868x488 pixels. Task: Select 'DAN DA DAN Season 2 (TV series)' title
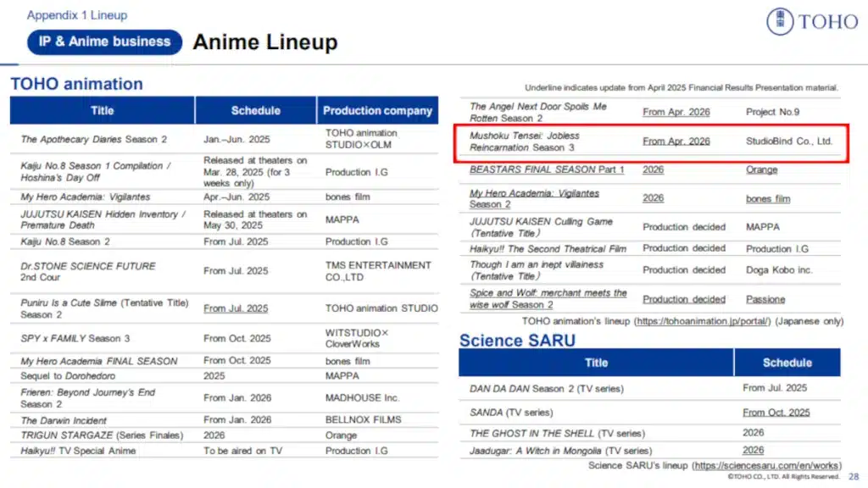[x=547, y=389]
